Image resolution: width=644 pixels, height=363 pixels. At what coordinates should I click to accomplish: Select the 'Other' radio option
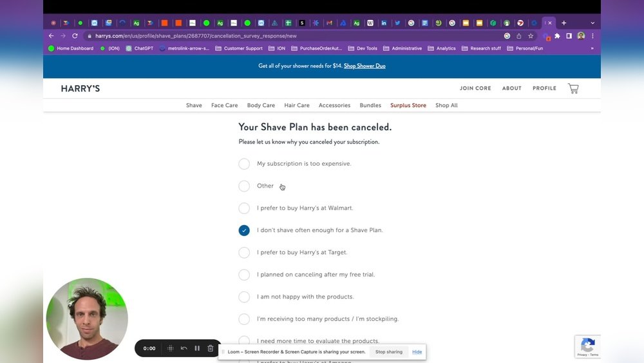click(244, 186)
